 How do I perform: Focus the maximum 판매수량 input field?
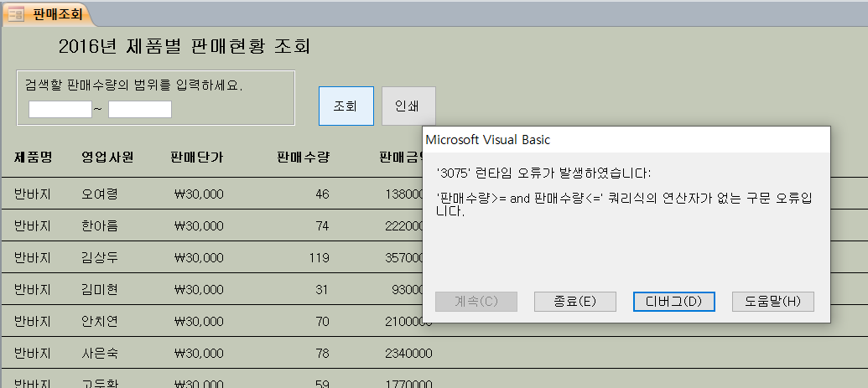click(140, 110)
